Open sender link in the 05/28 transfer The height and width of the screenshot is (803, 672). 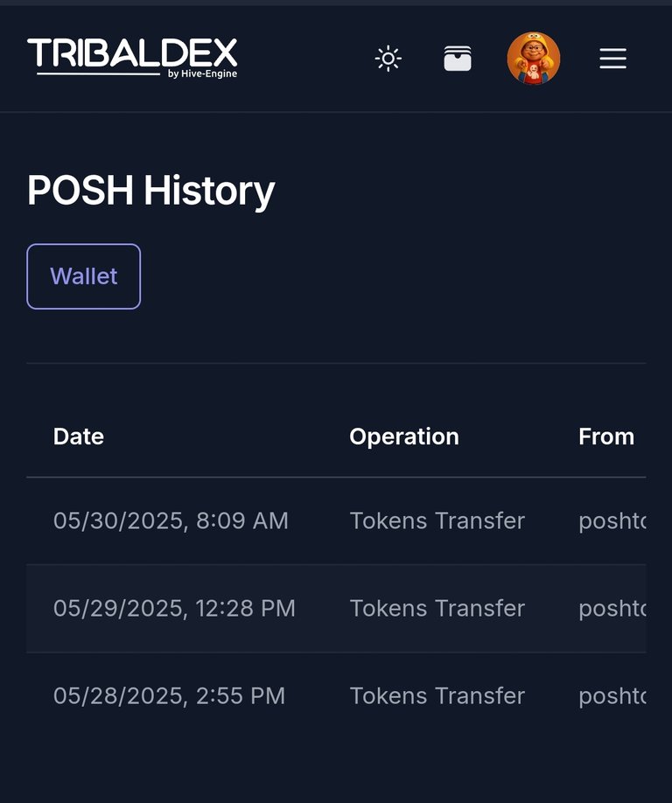[612, 696]
